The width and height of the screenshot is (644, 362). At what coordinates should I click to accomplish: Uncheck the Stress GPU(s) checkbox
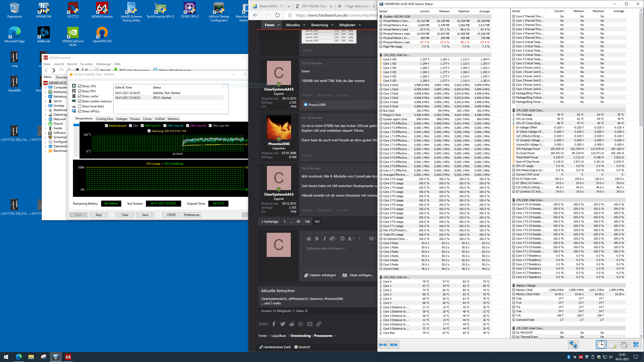tap(80, 111)
